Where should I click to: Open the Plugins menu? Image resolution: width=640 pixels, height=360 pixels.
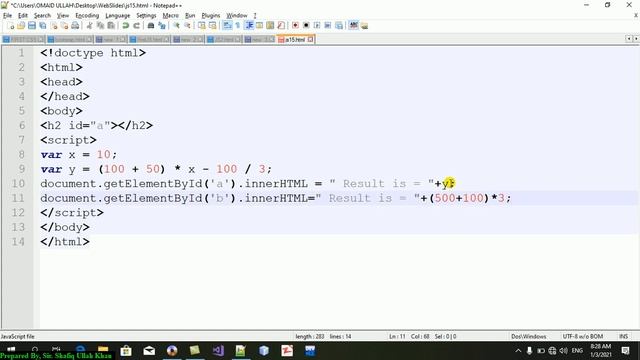tap(211, 16)
